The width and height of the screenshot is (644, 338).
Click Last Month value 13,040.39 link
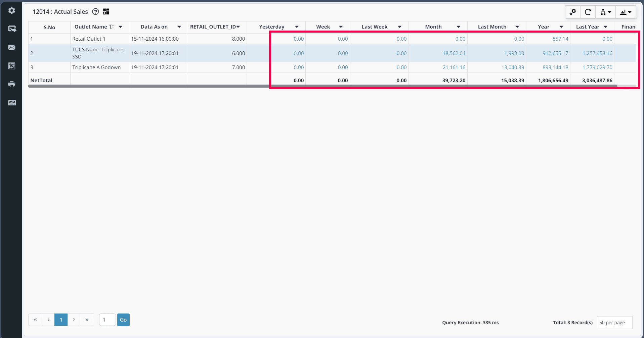pyautogui.click(x=513, y=67)
